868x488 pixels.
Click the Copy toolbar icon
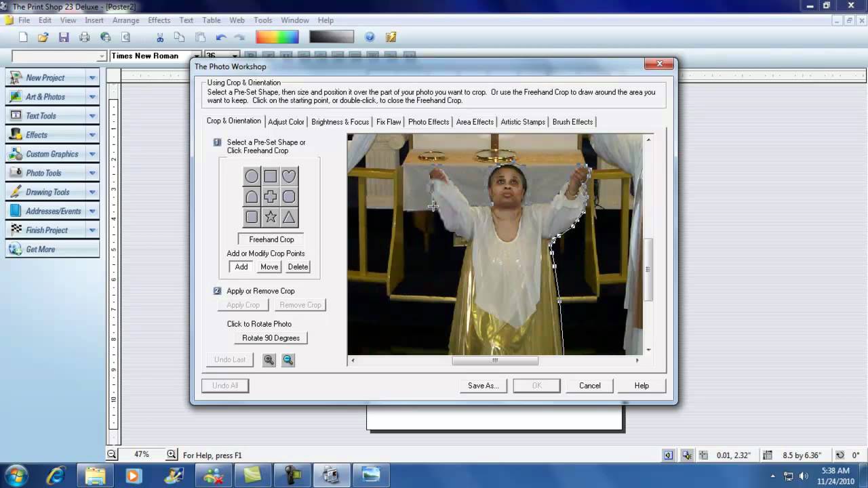tap(179, 37)
